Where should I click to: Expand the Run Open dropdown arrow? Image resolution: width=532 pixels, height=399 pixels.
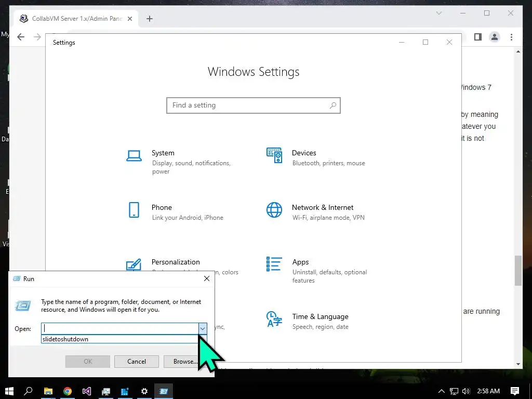(203, 328)
